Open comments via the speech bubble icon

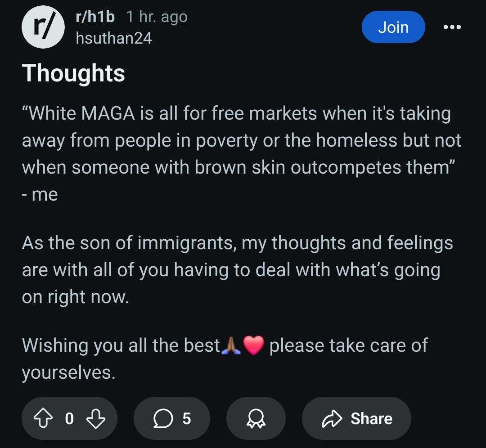pyautogui.click(x=163, y=418)
